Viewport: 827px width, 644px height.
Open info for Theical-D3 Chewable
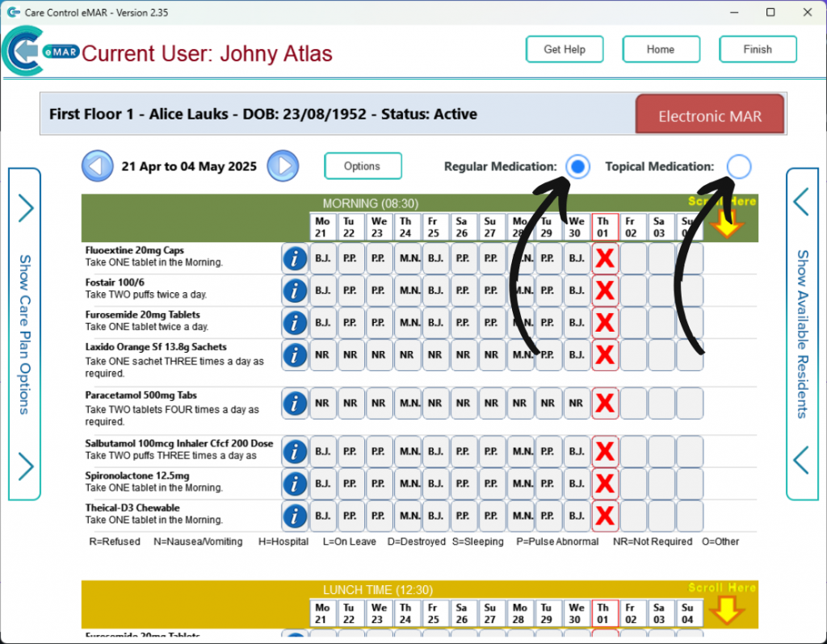(294, 515)
